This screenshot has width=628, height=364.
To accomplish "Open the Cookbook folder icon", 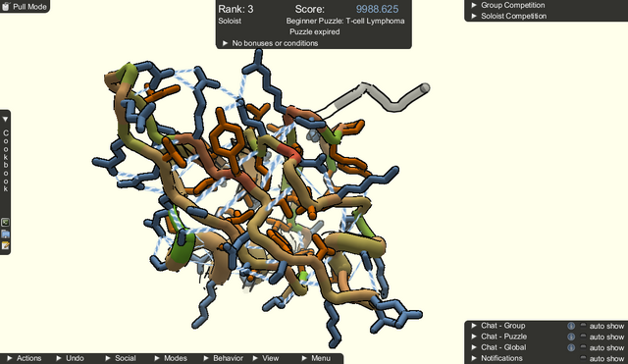I will pos(5,234).
